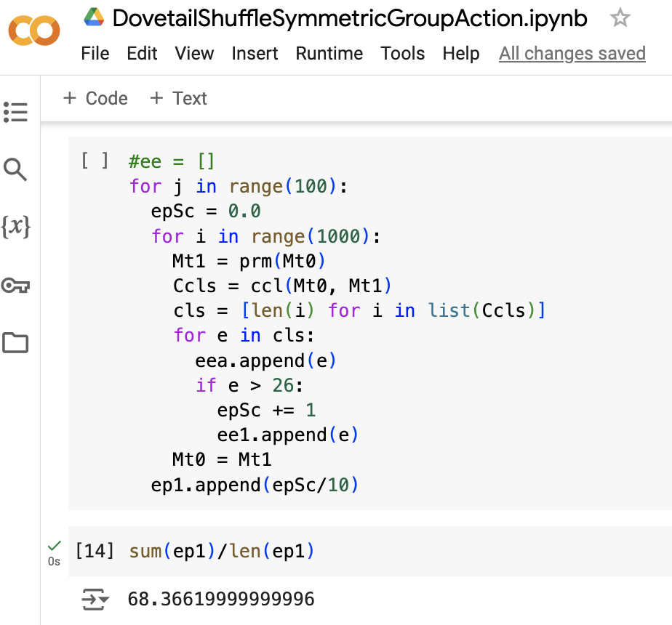672x625 pixels.
Task: Open the Secrets key panel
Action: pos(15,286)
